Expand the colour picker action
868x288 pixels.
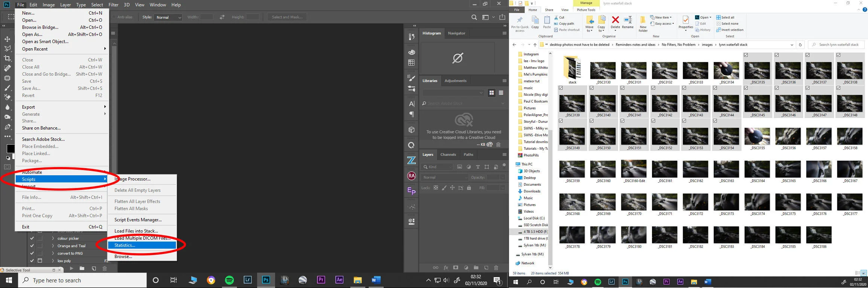click(53, 238)
